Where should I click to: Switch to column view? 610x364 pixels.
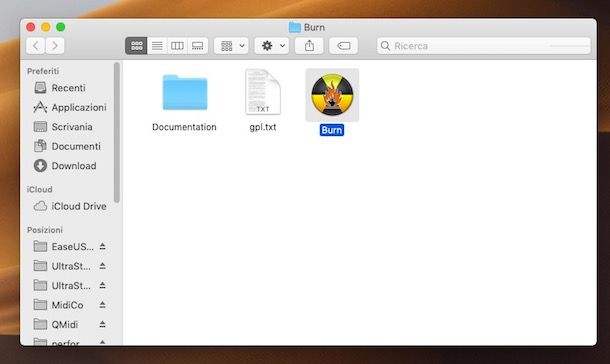pos(177,46)
